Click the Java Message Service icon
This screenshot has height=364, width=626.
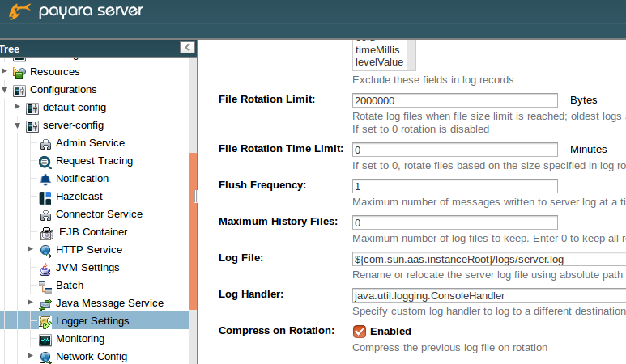pyautogui.click(x=45, y=304)
